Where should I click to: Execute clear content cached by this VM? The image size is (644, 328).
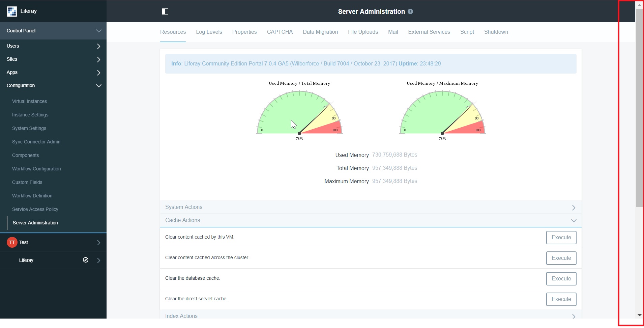pyautogui.click(x=561, y=238)
